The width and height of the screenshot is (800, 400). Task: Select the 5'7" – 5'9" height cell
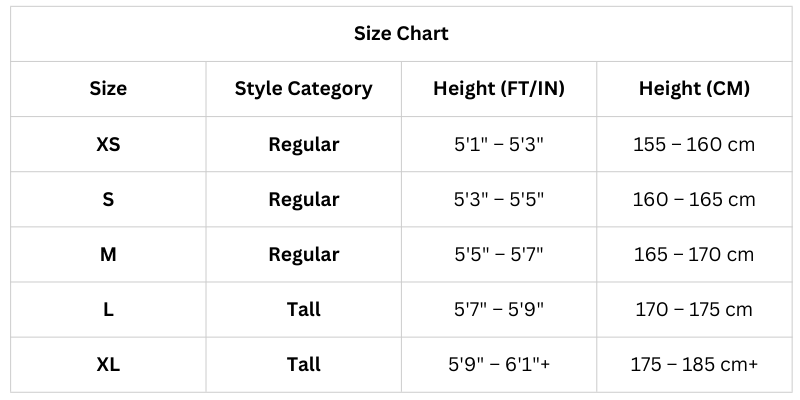click(x=498, y=309)
